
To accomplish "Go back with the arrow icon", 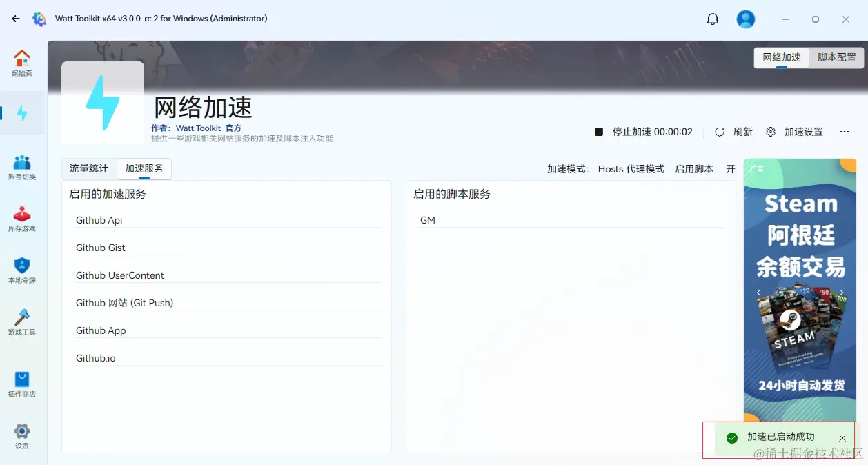I will 16,19.
